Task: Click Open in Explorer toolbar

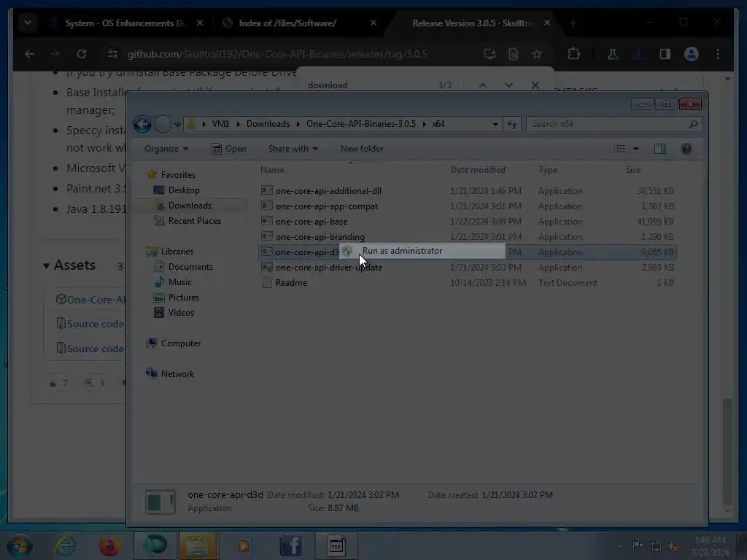Action: point(228,149)
